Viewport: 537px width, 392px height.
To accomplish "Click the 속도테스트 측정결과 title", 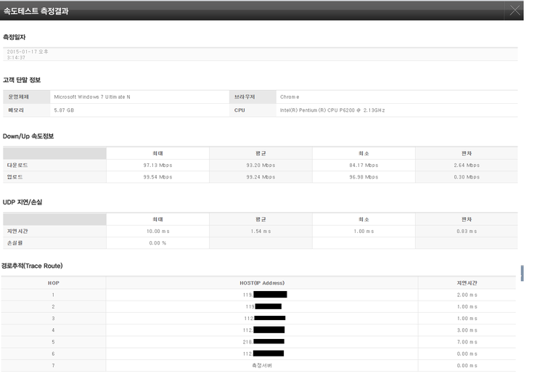I will (x=36, y=11).
